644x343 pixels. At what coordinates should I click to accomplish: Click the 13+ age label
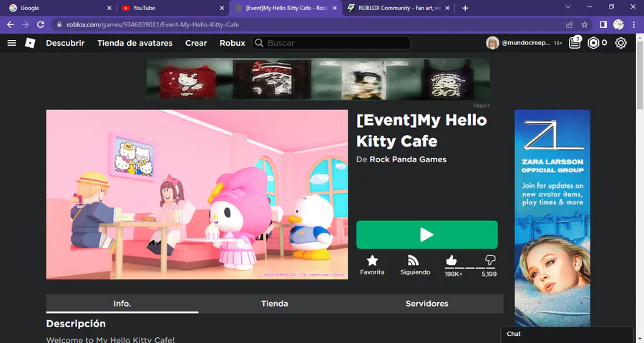[557, 43]
